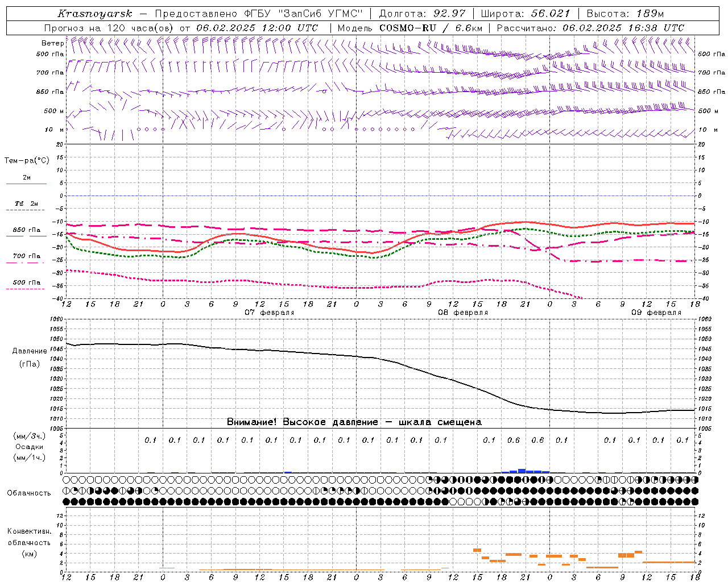This screenshot has height=582, width=728.
Task: Click the Krasnoyarsk station title
Action: click(x=95, y=14)
